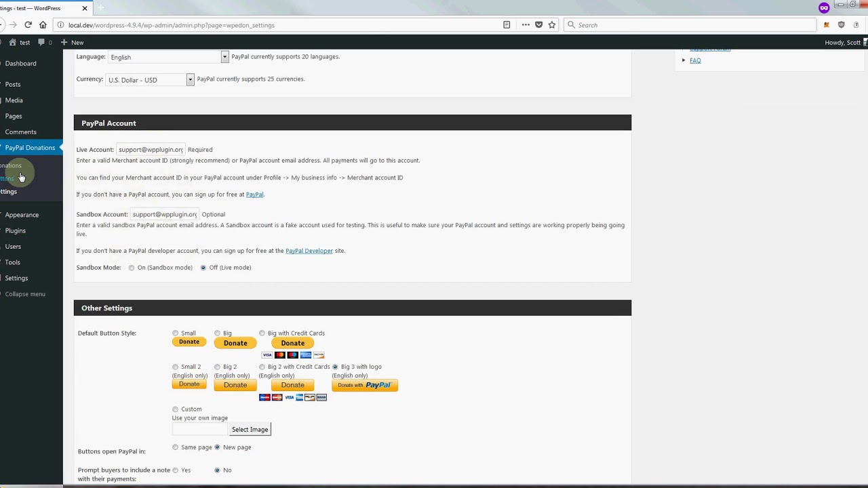Choose the Big button style radio
The height and width of the screenshot is (488, 868).
(x=217, y=333)
